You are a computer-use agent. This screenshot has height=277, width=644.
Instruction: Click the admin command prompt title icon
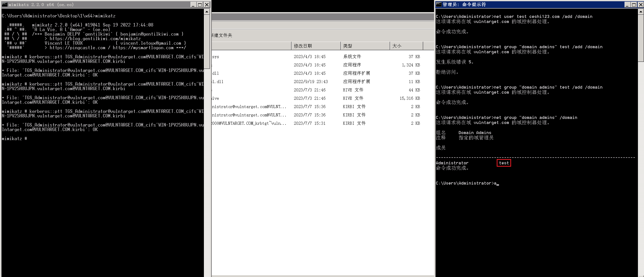coord(439,5)
